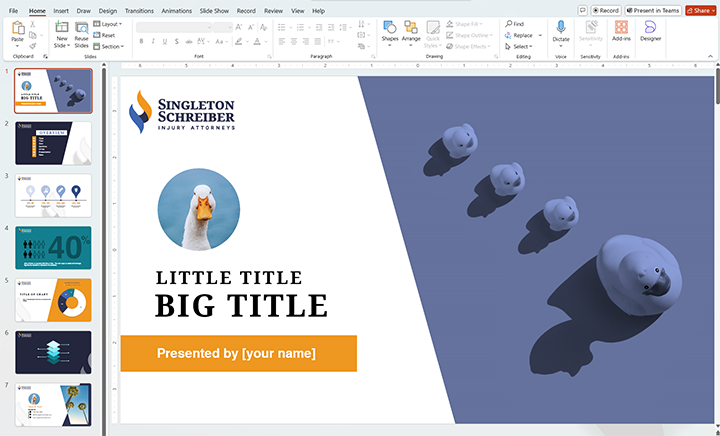Image resolution: width=720 pixels, height=436 pixels.
Task: Click the Arrange icon
Action: click(411, 27)
